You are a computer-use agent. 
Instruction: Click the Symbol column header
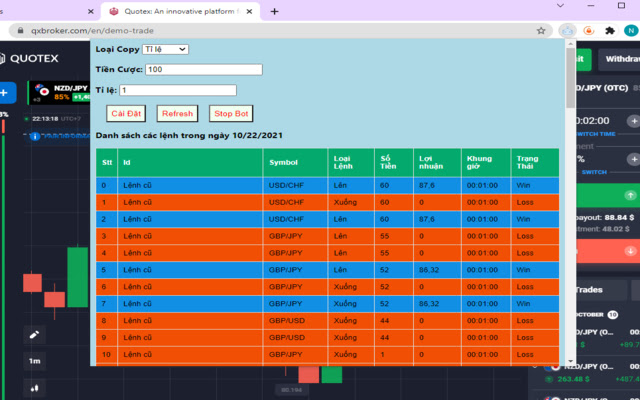(296, 162)
